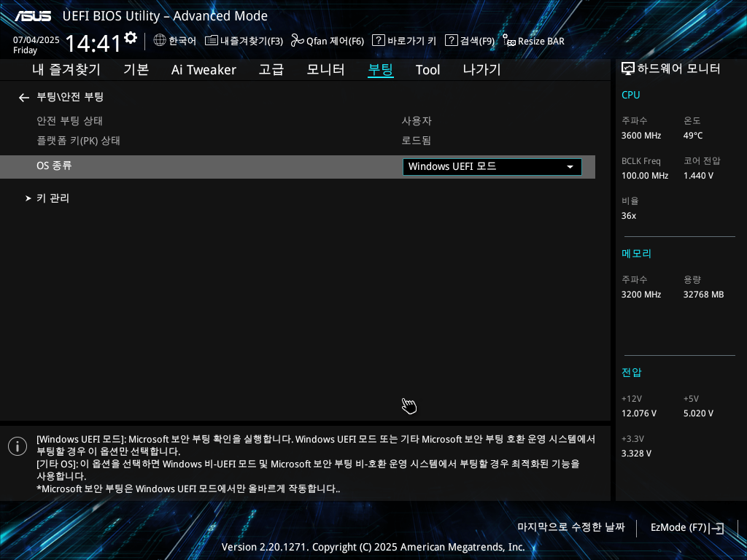Click the 안전 부팅 상태 label
Screen dimensions: 747x560
(69, 121)
